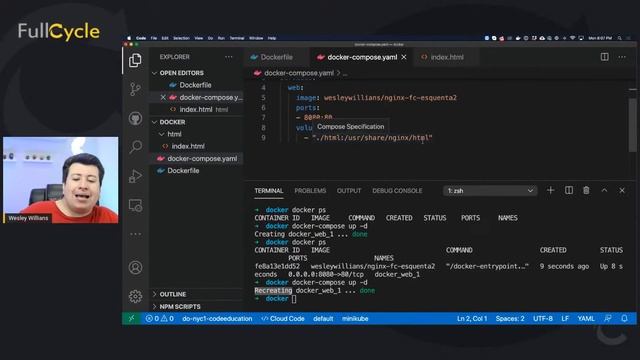
Task: Click default namespace in status bar
Action: tap(323, 318)
